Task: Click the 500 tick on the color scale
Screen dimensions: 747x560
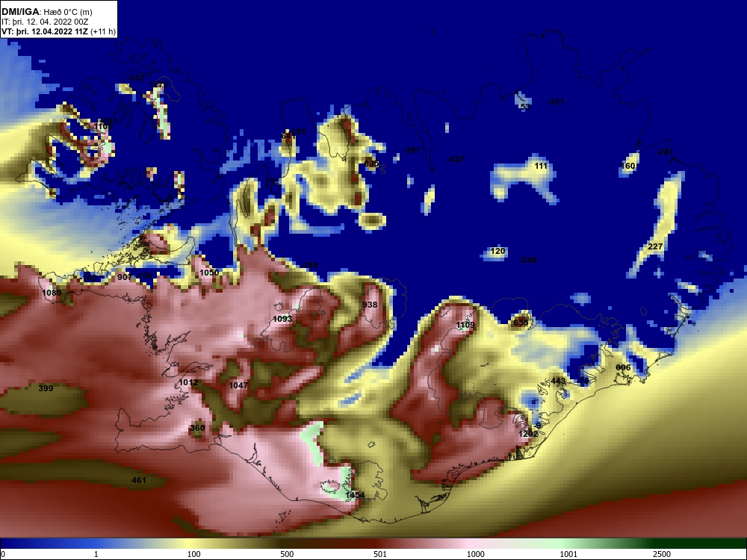Action: click(x=287, y=554)
